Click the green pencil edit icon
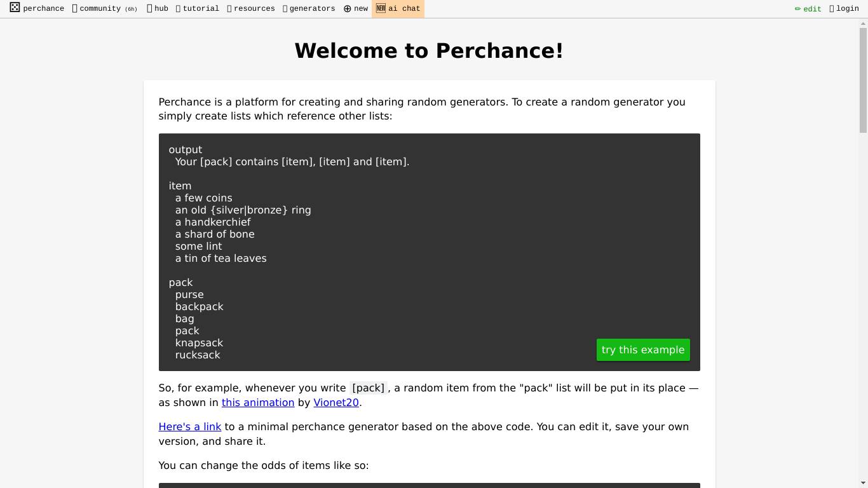The width and height of the screenshot is (868, 488). (797, 9)
